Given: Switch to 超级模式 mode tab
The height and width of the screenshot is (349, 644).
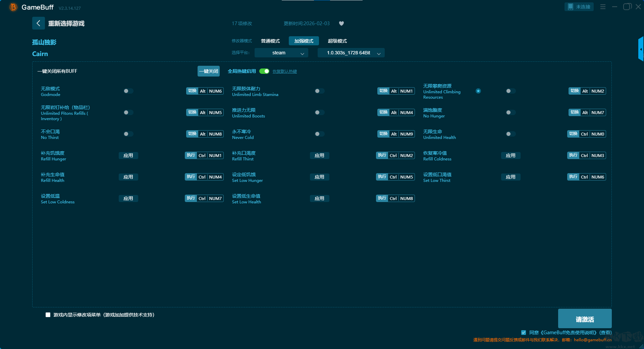Looking at the screenshot, I should 337,41.
